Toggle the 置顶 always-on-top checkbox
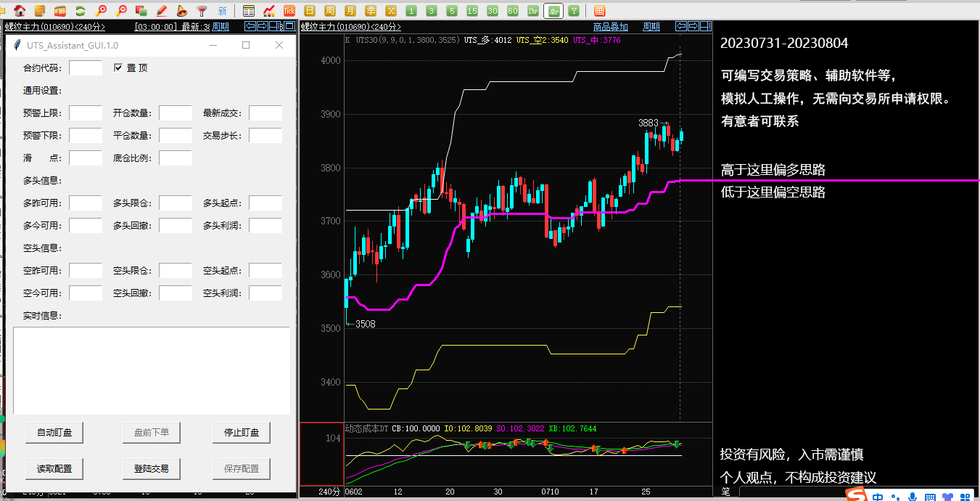This screenshot has height=501, width=980. (x=119, y=68)
